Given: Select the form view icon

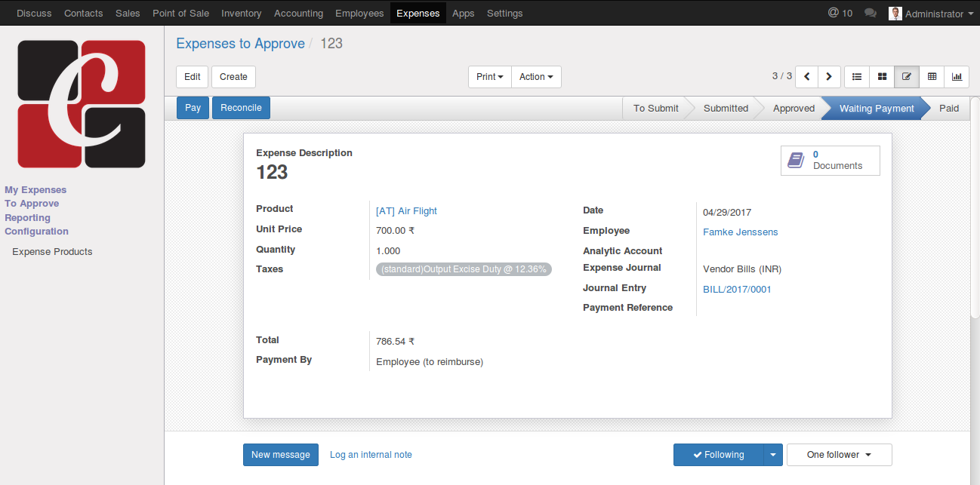Looking at the screenshot, I should click(907, 77).
